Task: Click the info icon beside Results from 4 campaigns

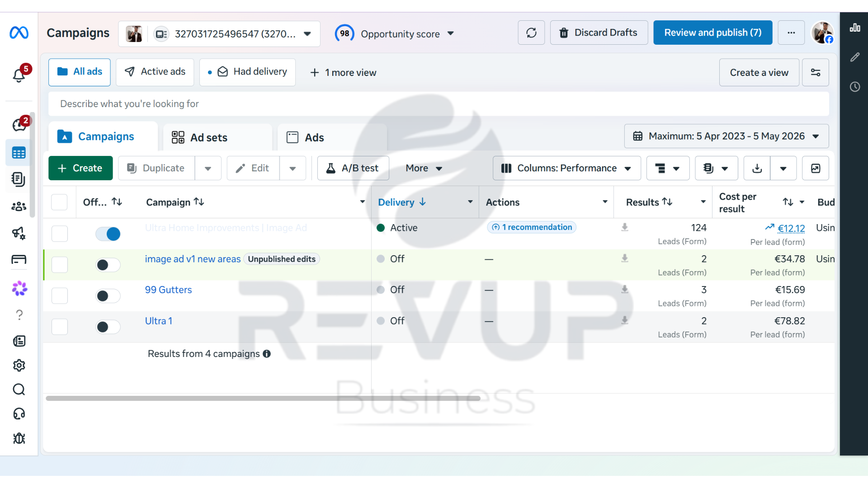Action: [267, 354]
